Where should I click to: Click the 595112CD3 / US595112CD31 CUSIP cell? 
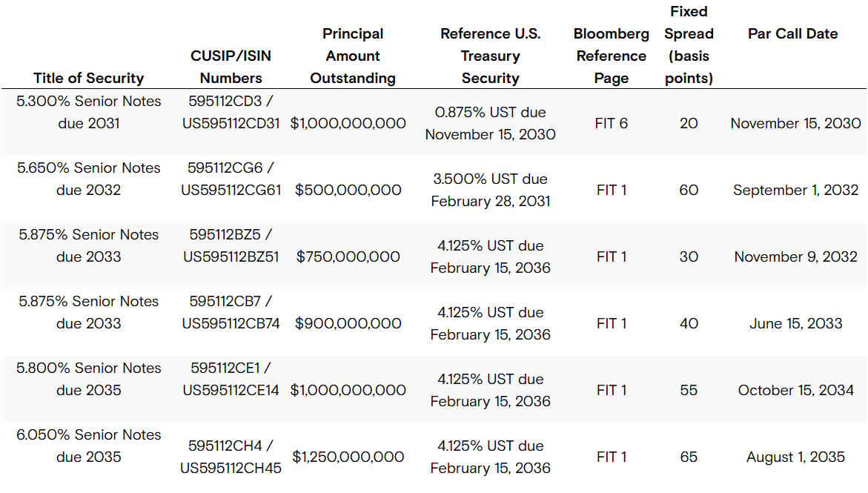(x=231, y=112)
